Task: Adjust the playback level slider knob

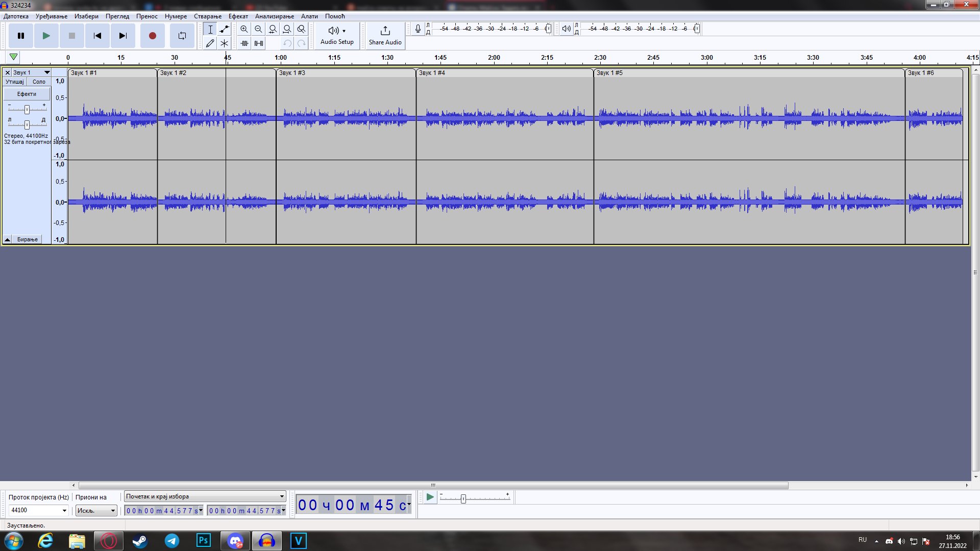Action: [697, 29]
